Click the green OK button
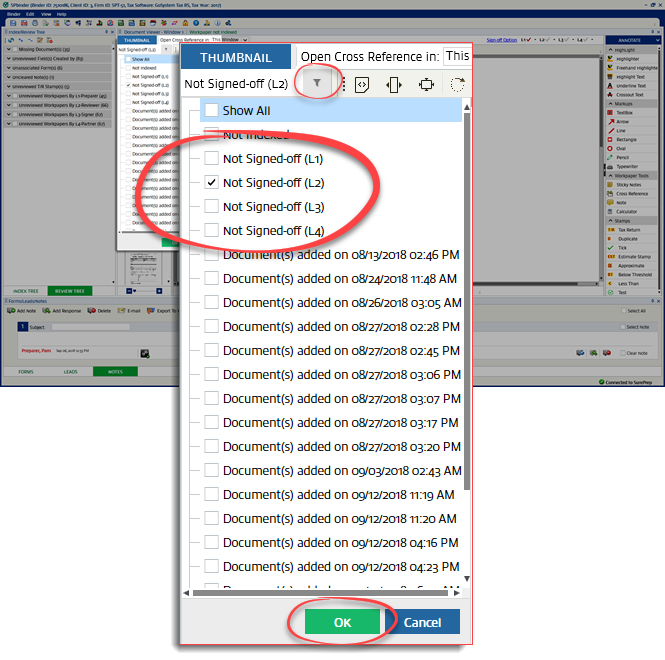The image size is (665, 660). click(x=342, y=622)
